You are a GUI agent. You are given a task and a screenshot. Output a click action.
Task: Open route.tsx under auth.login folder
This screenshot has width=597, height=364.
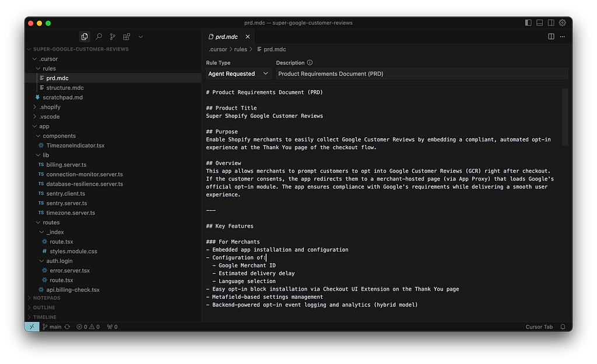pos(61,280)
